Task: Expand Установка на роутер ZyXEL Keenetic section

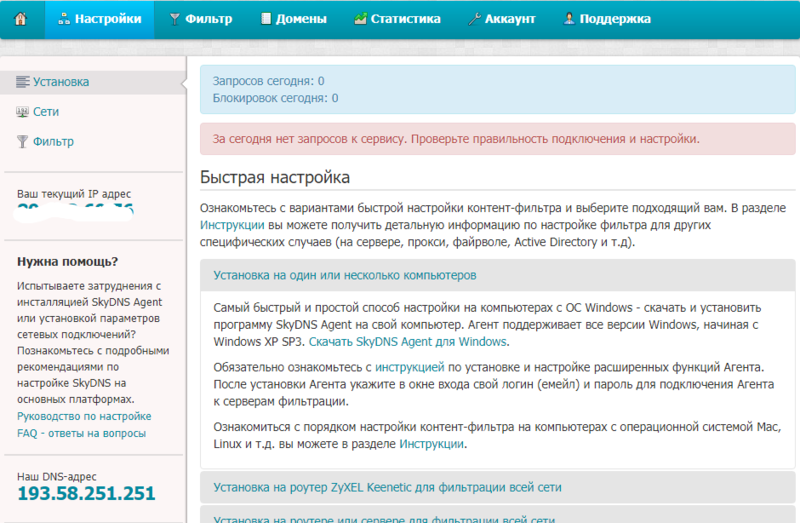Action: coord(388,487)
